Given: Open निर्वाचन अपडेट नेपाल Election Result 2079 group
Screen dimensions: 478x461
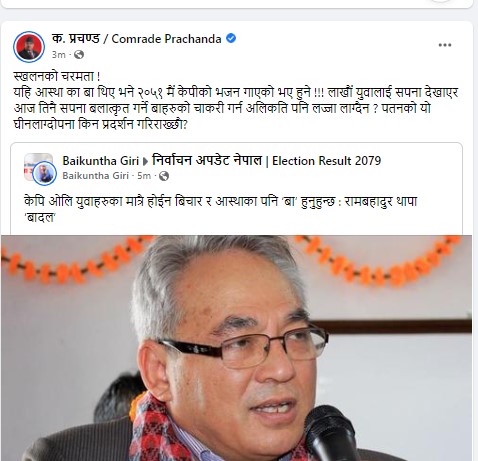Looking at the screenshot, I should pyautogui.click(x=266, y=161).
